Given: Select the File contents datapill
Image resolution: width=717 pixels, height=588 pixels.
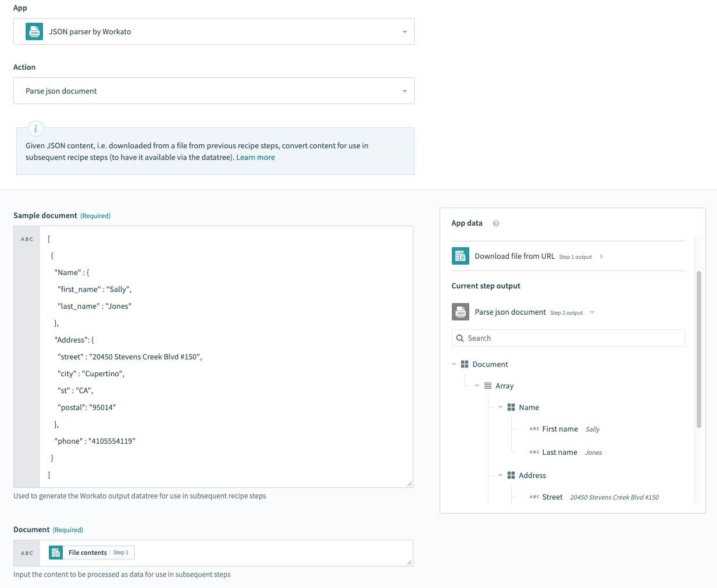Looking at the screenshot, I should click(87, 552).
